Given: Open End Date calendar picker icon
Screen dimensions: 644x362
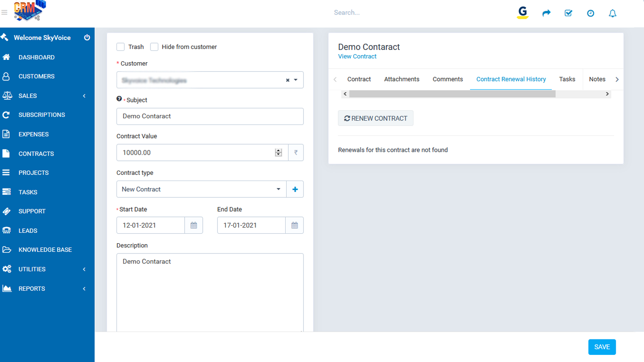Looking at the screenshot, I should [295, 225].
